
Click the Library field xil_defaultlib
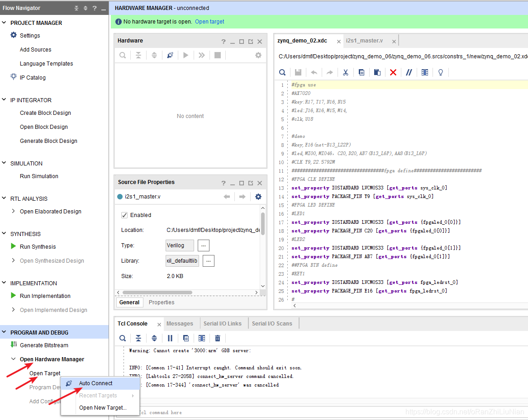(x=182, y=261)
